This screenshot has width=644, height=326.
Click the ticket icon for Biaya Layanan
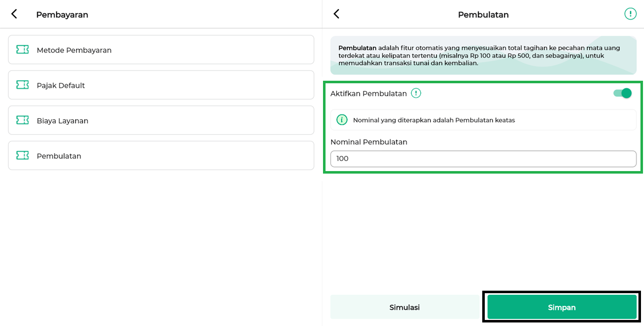pos(22,120)
